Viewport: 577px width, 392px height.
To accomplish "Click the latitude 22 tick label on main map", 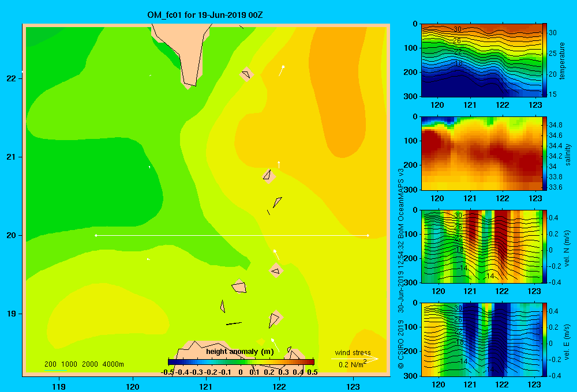I will (12, 78).
